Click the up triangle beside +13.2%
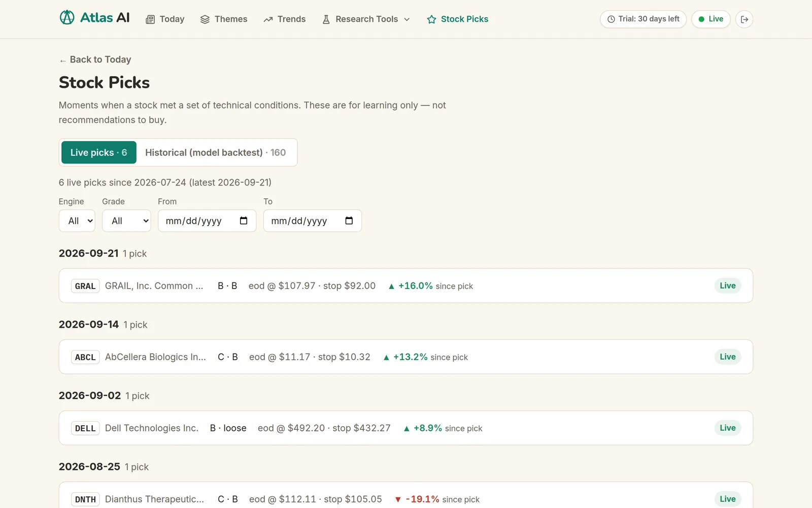The height and width of the screenshot is (508, 812). (386, 358)
